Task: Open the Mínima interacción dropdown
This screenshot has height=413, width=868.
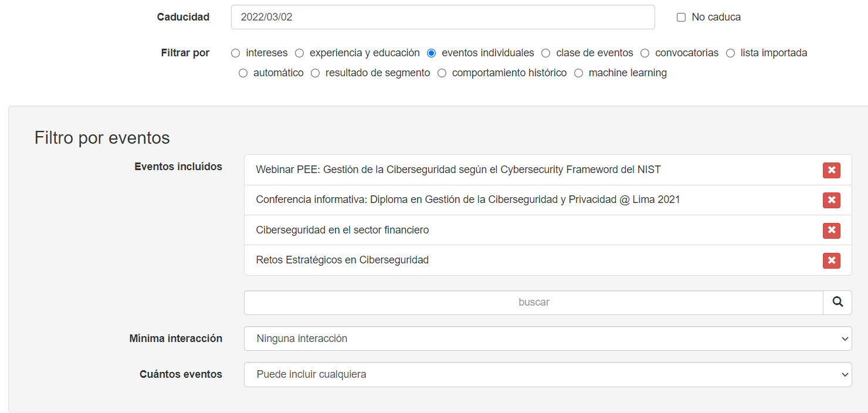Action: pos(548,338)
